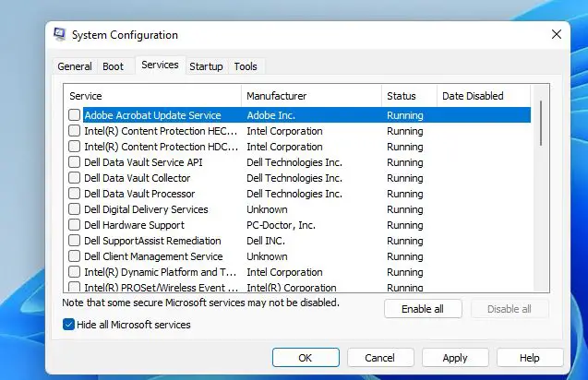
Task: Click the PC-Doctor, Inc. manufacturer cell
Action: click(x=281, y=225)
